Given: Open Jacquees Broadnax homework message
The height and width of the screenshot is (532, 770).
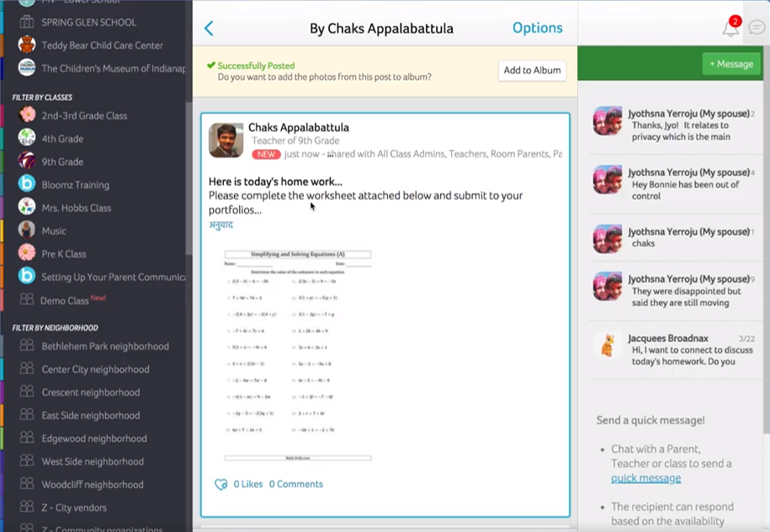Looking at the screenshot, I should tap(682, 350).
